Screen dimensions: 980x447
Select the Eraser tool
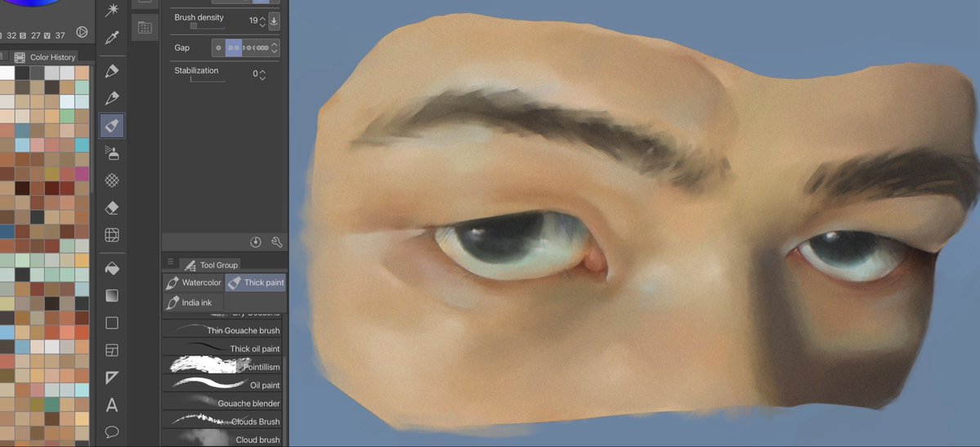(x=112, y=208)
